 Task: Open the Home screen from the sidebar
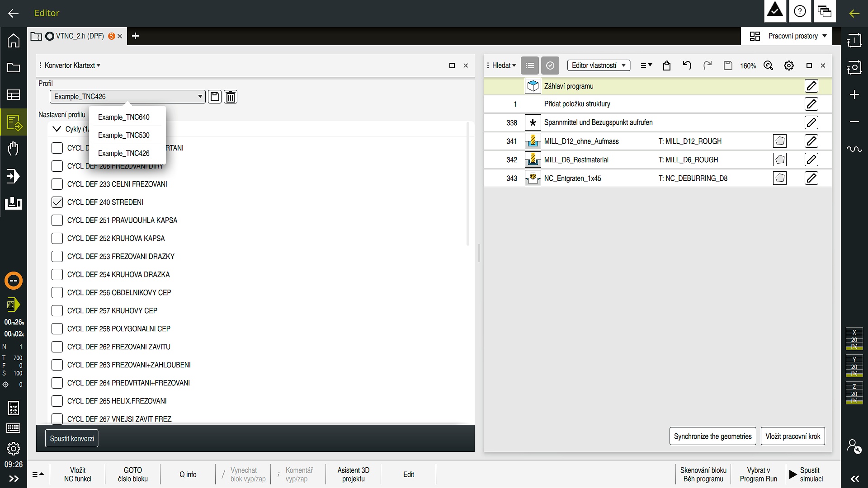14,41
